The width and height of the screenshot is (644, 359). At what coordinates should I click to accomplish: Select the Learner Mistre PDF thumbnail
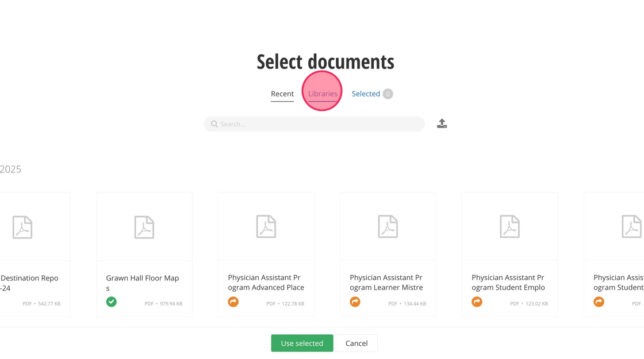point(388,226)
